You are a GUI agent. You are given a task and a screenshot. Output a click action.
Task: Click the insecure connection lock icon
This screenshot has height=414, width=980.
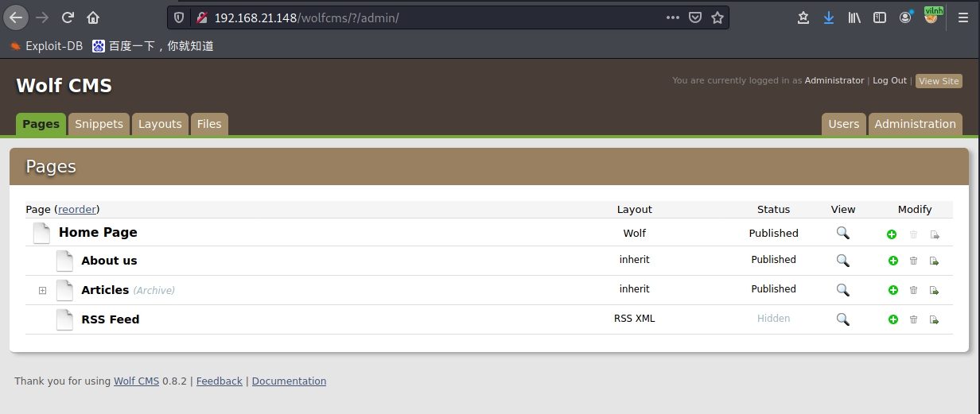point(202,17)
